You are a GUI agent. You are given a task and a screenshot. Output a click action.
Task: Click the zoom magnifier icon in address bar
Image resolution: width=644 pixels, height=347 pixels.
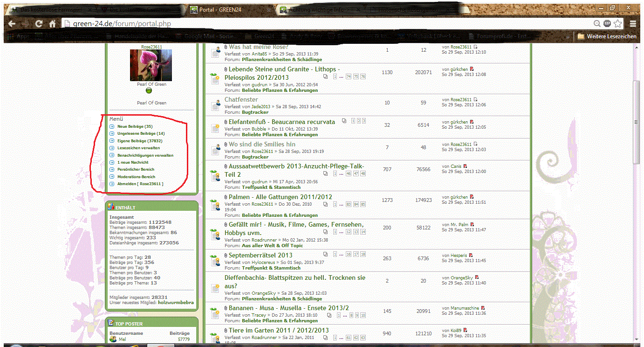click(x=597, y=24)
